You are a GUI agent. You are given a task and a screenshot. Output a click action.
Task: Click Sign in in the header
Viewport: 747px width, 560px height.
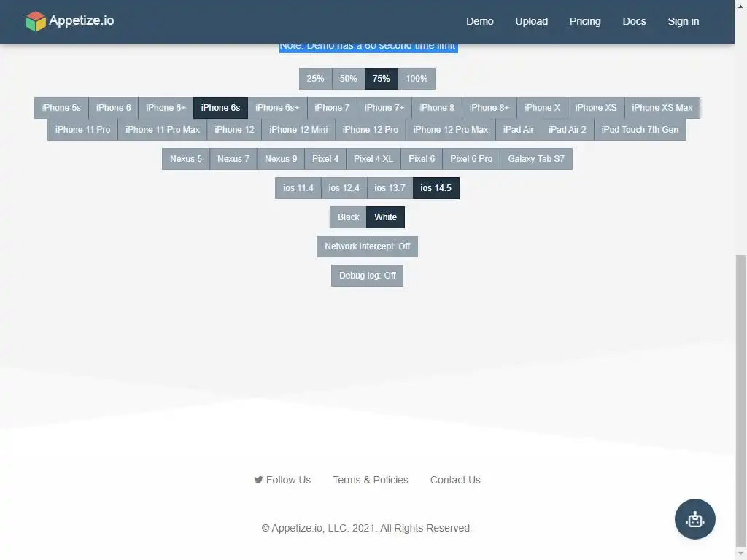(x=683, y=21)
